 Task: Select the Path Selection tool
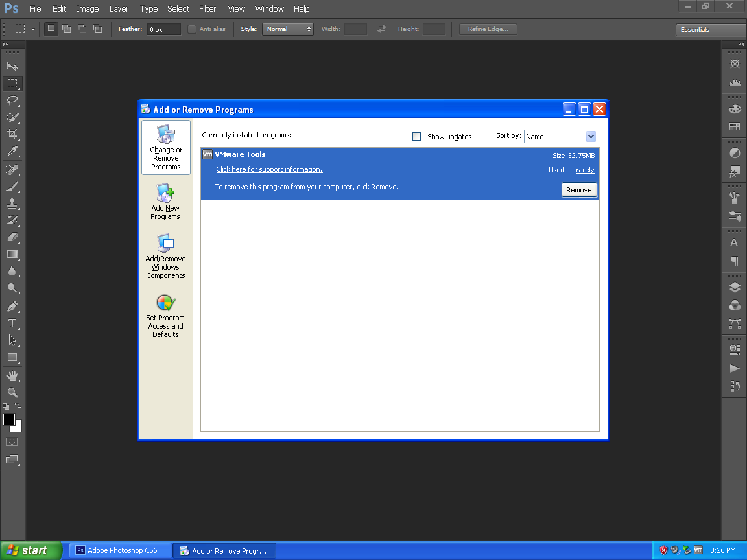pos(12,340)
